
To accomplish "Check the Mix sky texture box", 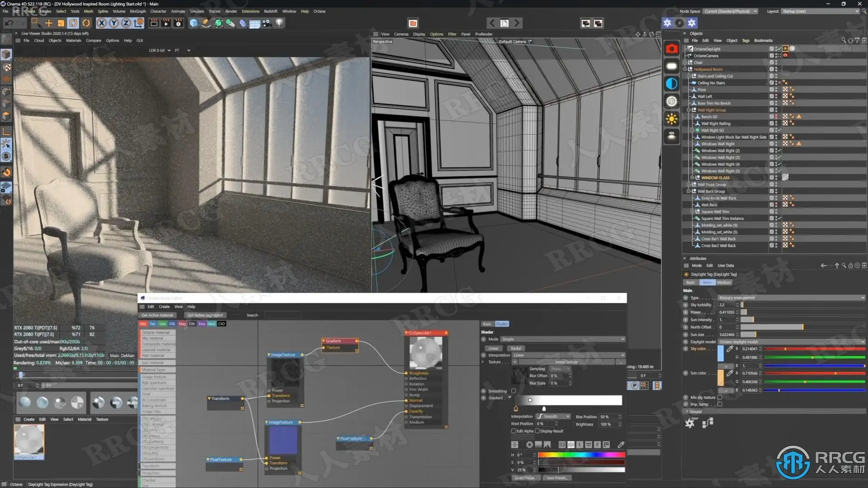I will 720,398.
